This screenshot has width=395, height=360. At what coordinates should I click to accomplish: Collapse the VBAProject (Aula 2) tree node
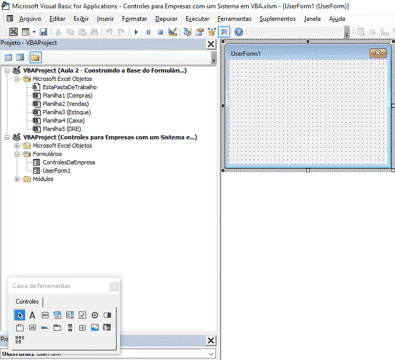(7, 71)
